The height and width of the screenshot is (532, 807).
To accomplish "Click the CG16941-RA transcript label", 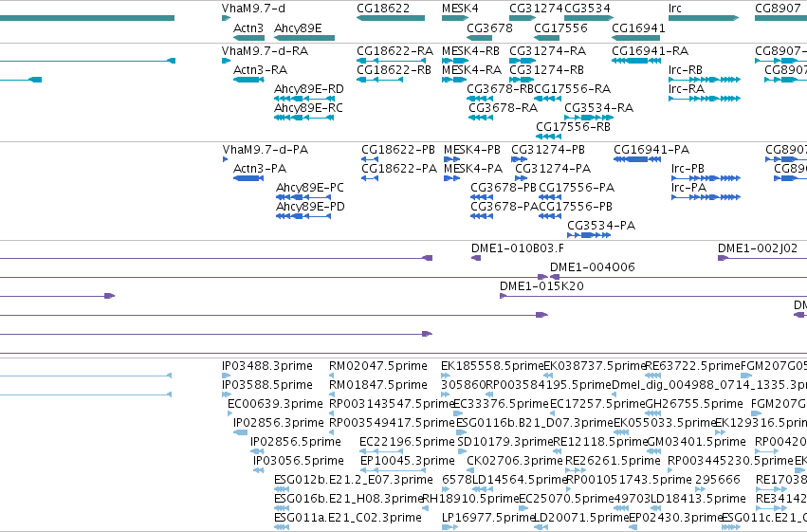I will (650, 51).
